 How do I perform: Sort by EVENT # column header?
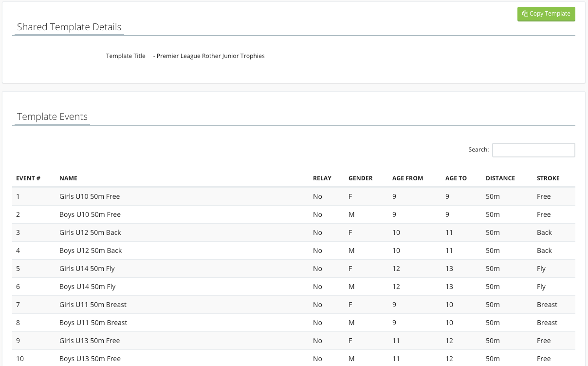coord(28,178)
